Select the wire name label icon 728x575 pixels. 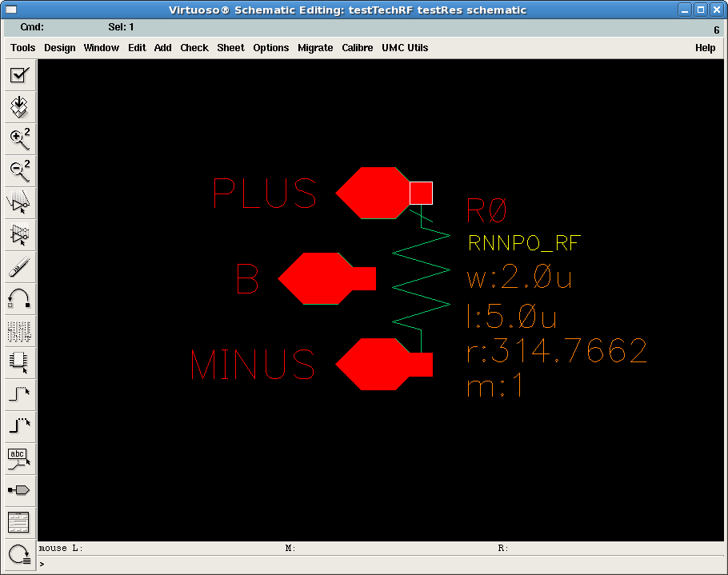coord(19,458)
